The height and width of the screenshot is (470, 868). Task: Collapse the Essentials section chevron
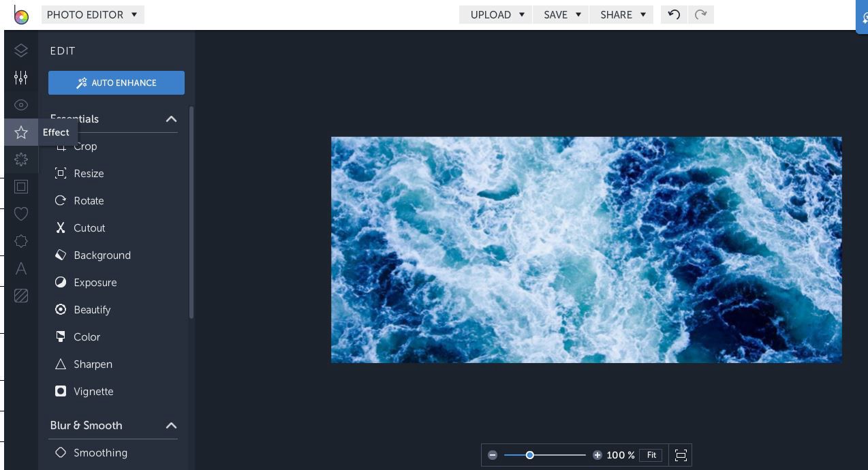pyautogui.click(x=171, y=119)
